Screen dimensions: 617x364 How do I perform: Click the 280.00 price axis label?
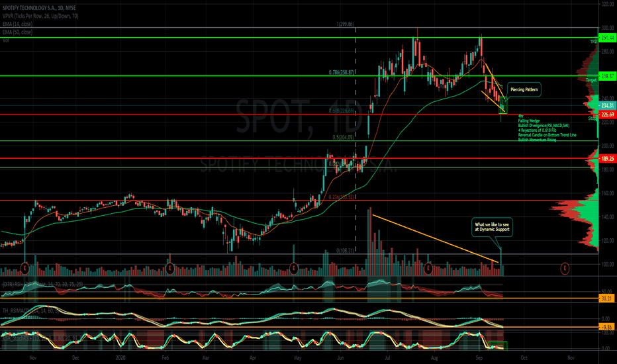608,52
